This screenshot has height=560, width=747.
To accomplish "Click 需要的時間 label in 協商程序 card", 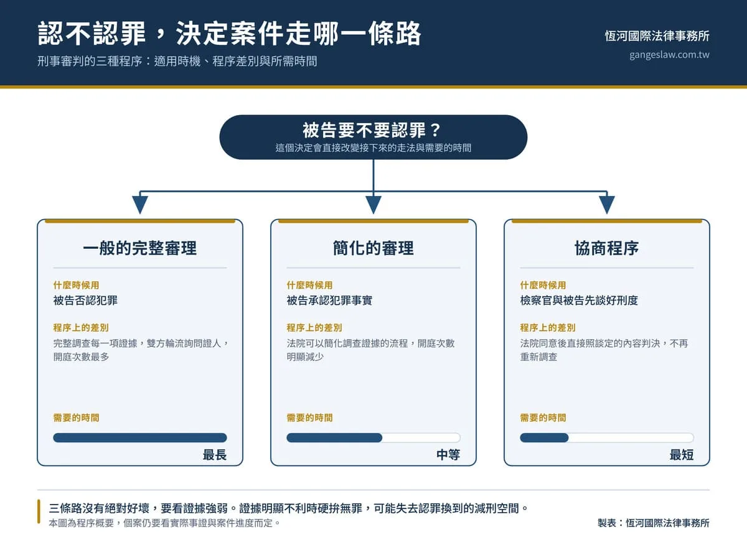I will pos(543,418).
